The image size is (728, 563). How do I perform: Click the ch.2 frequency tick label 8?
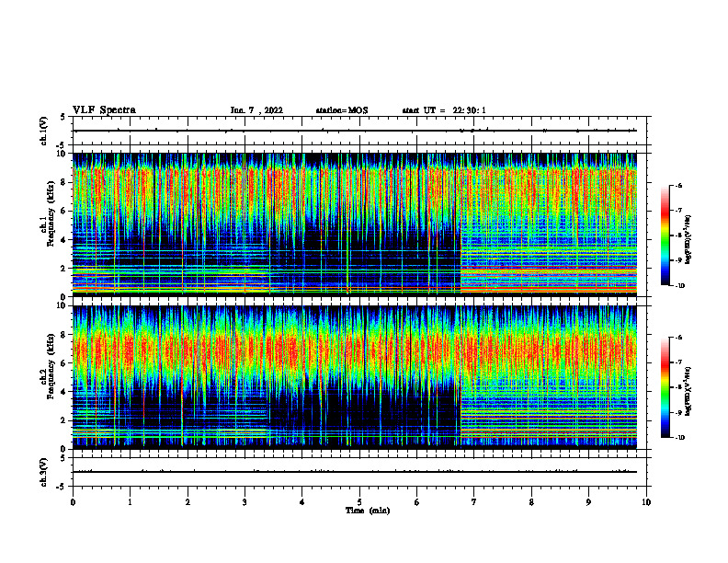(x=63, y=335)
